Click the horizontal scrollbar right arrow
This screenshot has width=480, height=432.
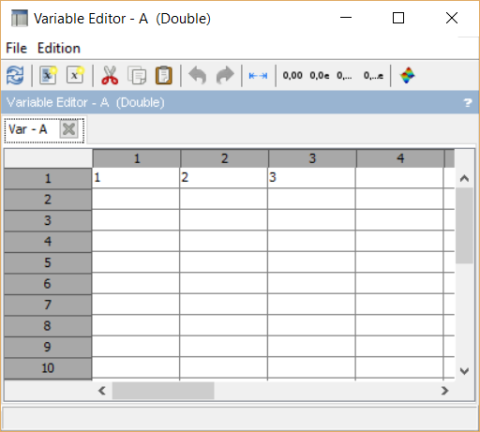(x=445, y=390)
